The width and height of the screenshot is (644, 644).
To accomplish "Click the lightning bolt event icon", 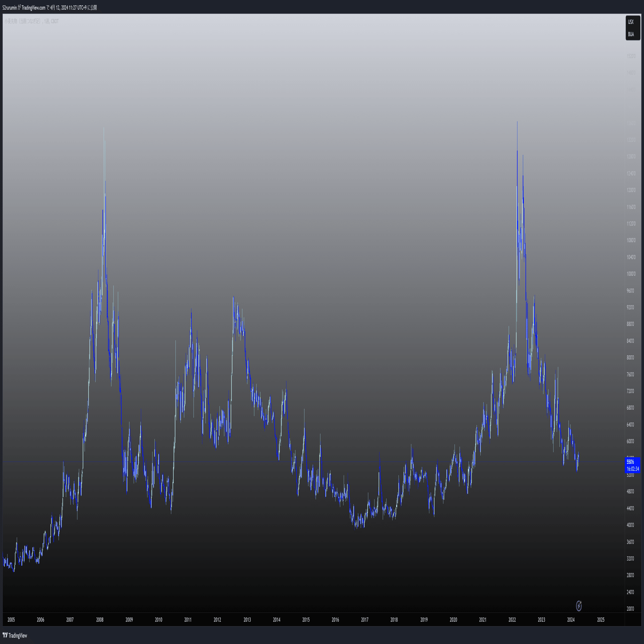I will pyautogui.click(x=579, y=606).
